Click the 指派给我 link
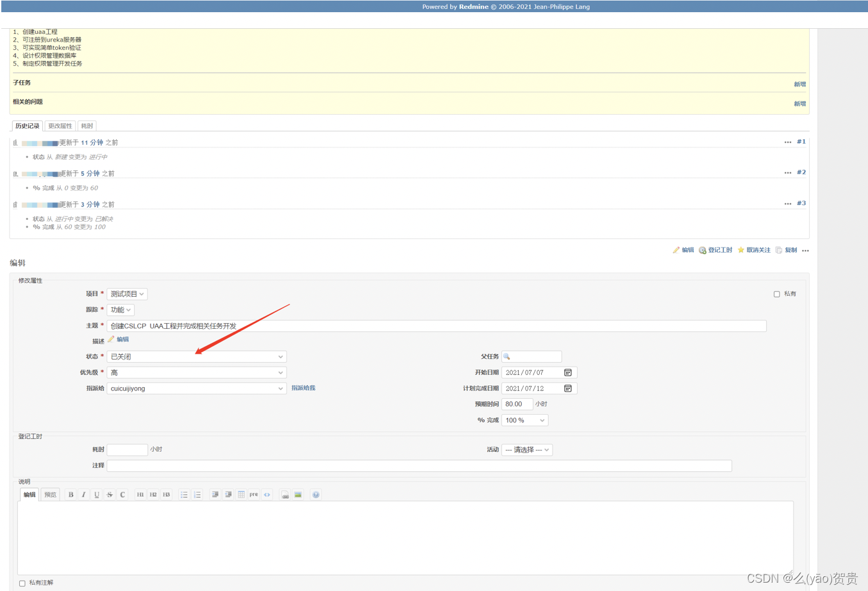868x591 pixels. (x=303, y=388)
